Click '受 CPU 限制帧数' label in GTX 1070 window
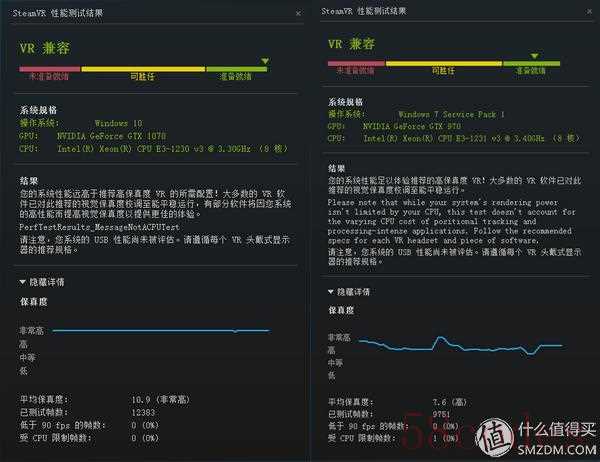Image resolution: width=600 pixels, height=462 pixels. click(55, 438)
